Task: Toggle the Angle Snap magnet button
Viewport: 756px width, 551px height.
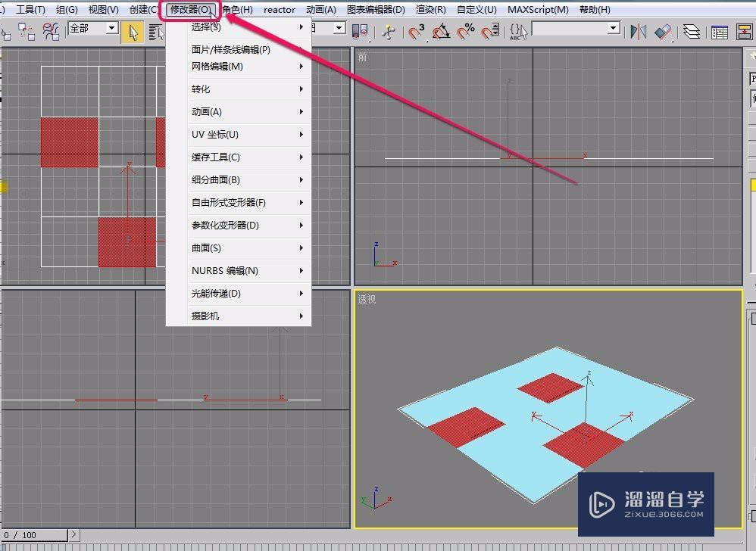Action: [441, 32]
